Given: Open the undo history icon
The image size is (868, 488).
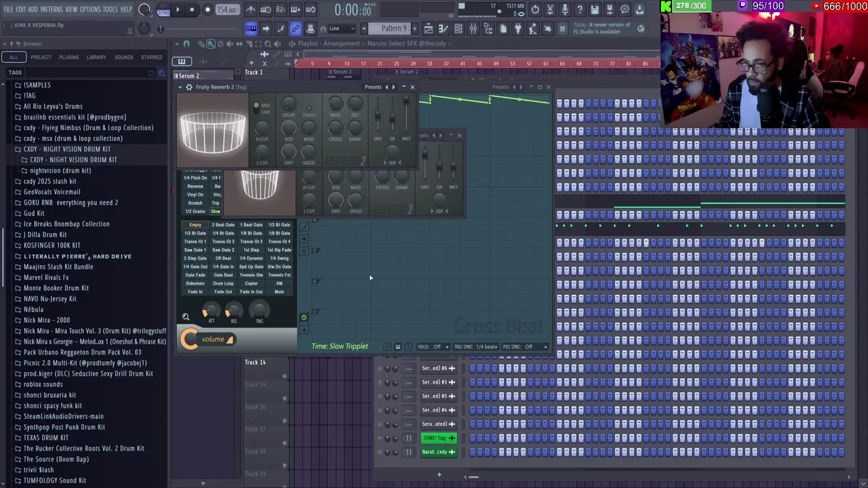Looking at the screenshot, I should point(535,9).
